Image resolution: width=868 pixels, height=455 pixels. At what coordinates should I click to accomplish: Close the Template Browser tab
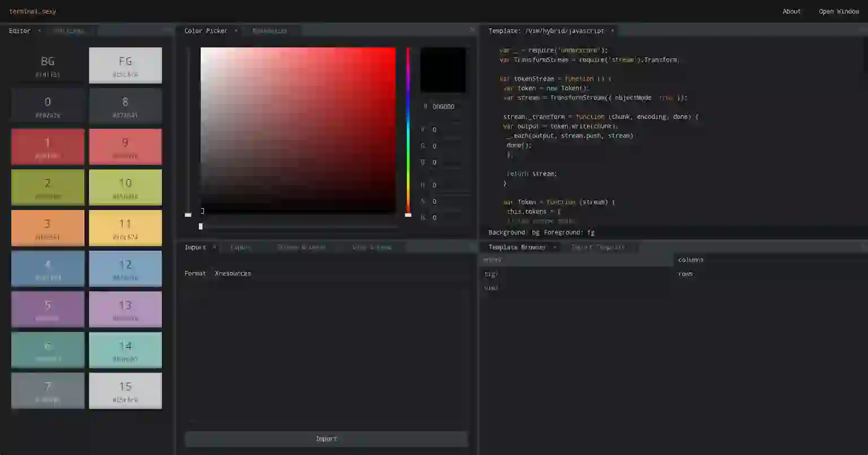(x=555, y=247)
